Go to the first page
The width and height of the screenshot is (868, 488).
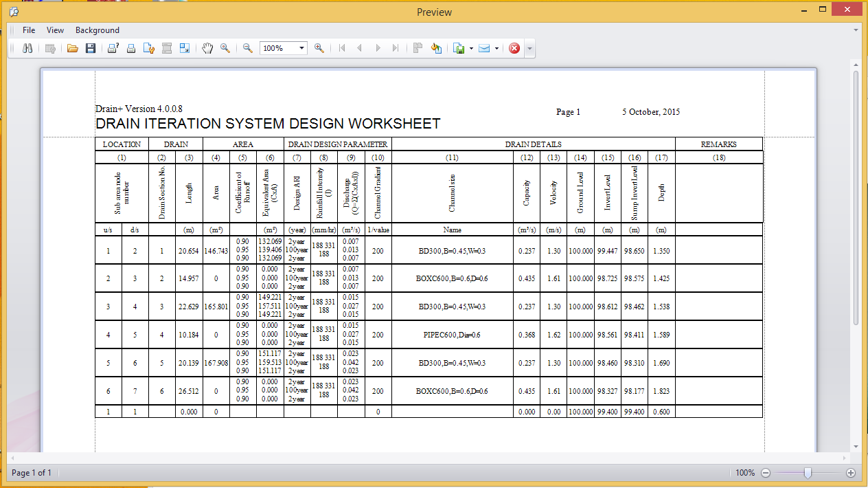(342, 48)
